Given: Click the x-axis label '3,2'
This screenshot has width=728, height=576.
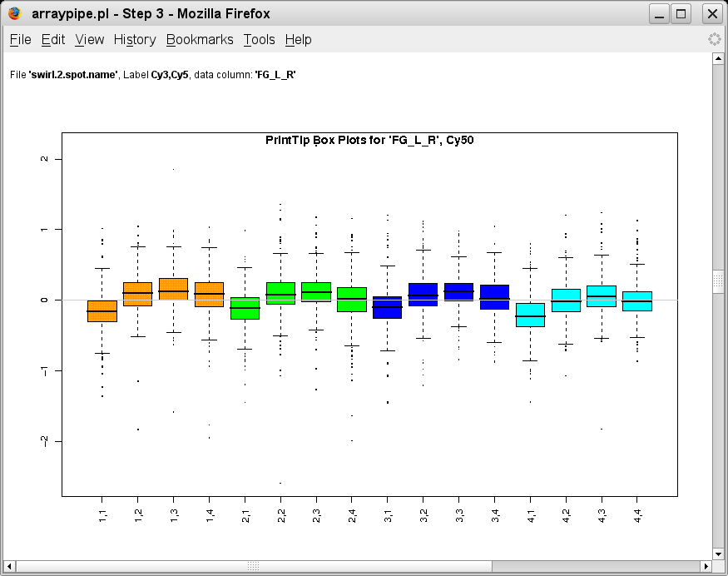Looking at the screenshot, I should 423,515.
